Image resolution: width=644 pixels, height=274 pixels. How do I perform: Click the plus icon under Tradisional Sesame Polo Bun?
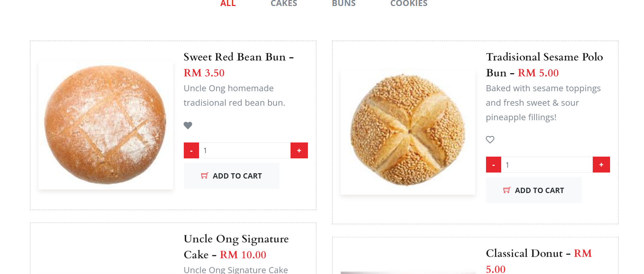[601, 164]
